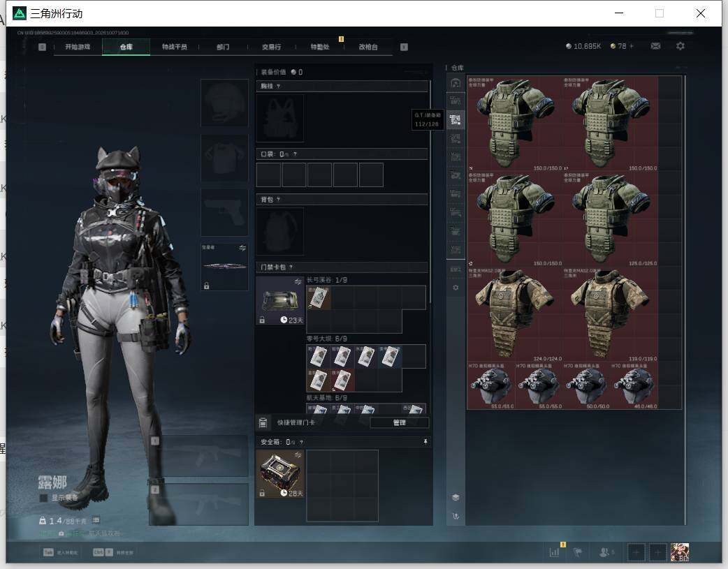The width and height of the screenshot is (728, 569).
Task: Click the second empty teammate plus slot
Action: click(x=657, y=552)
